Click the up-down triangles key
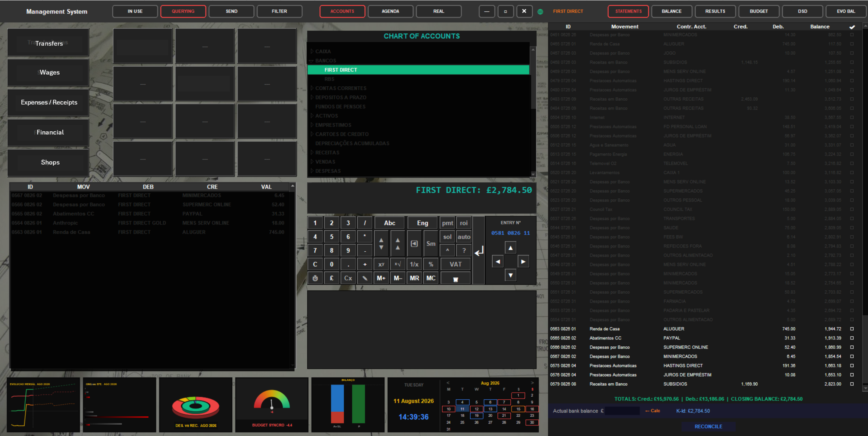Image resolution: width=868 pixels, height=436 pixels. [x=381, y=244]
